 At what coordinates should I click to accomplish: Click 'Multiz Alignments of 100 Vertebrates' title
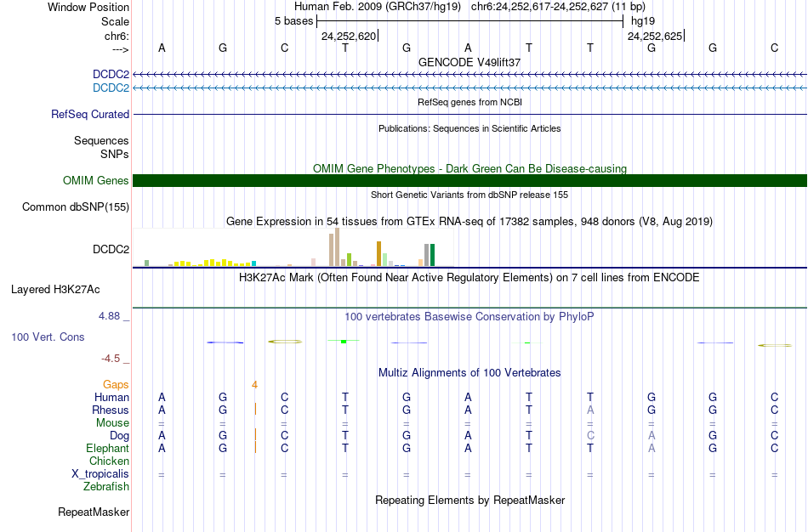tap(469, 373)
